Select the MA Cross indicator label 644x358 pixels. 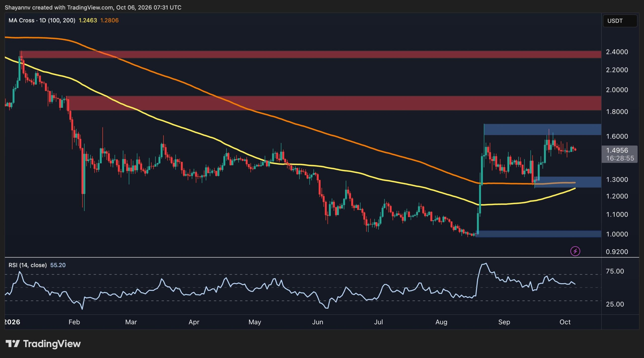pos(42,20)
